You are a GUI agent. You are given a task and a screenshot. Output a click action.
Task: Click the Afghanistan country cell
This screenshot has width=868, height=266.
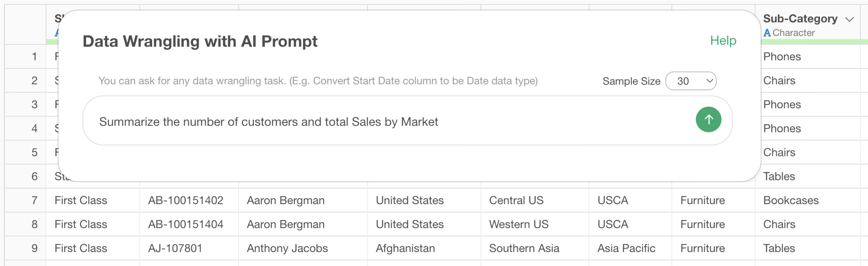click(x=405, y=248)
